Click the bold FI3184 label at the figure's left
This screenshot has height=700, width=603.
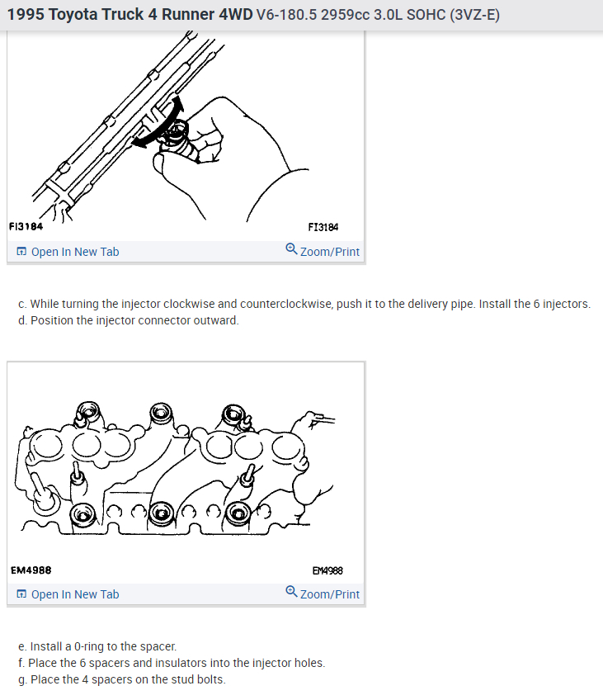[26, 226]
